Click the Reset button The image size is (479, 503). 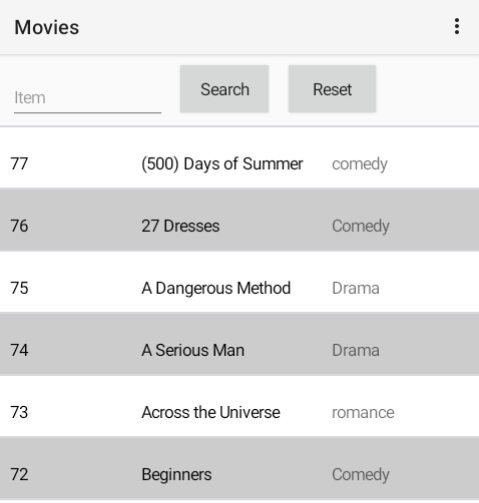332,89
